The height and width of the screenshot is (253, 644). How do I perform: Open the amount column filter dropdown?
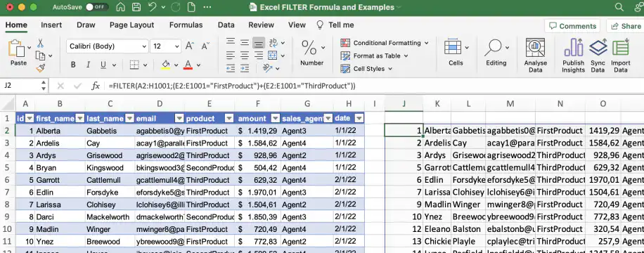[x=275, y=119]
